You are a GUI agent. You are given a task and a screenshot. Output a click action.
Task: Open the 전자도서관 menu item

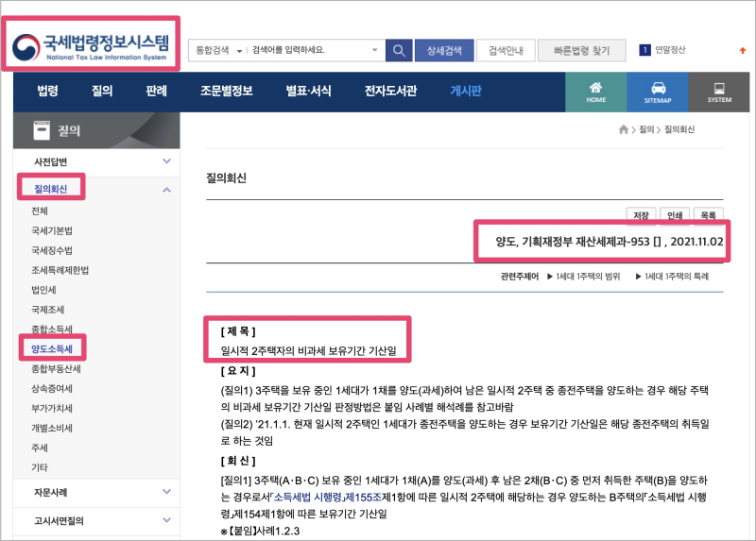tap(390, 92)
